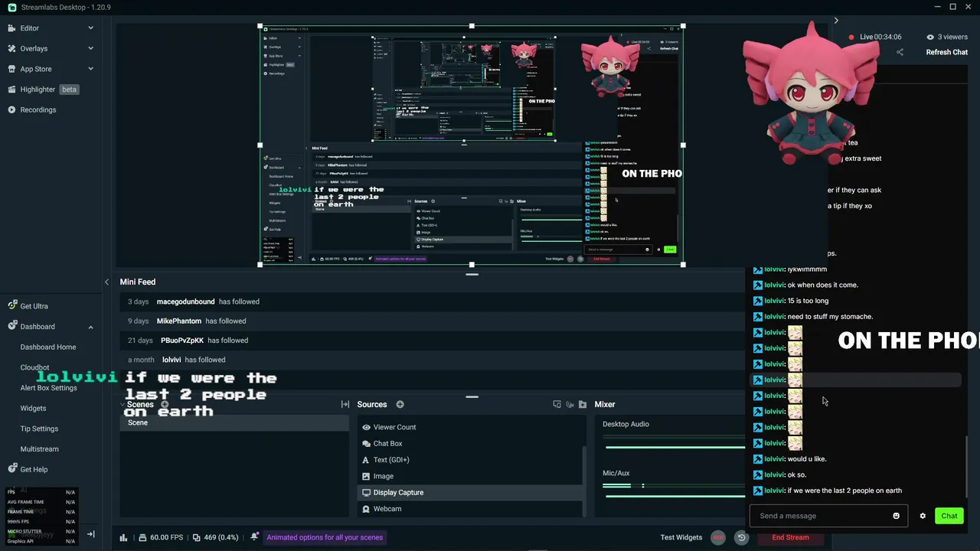Click Refresh Chat link
This screenshot has width=980, height=551.
pos(947,52)
